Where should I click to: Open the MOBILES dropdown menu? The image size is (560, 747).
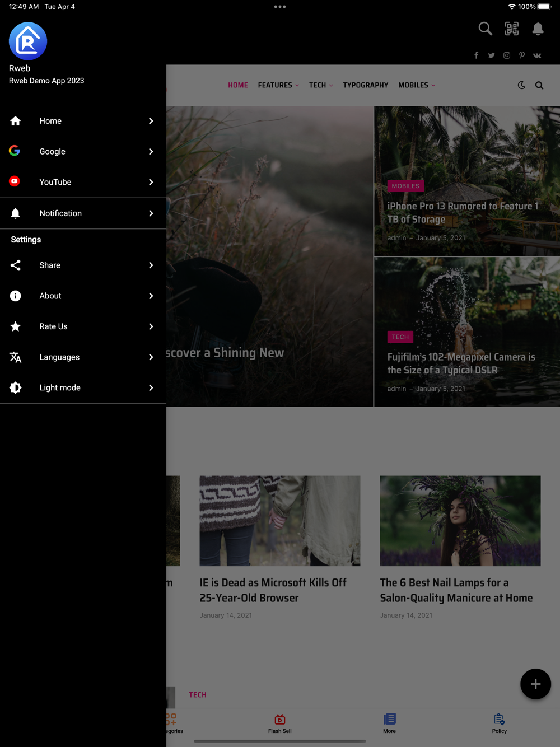(417, 85)
